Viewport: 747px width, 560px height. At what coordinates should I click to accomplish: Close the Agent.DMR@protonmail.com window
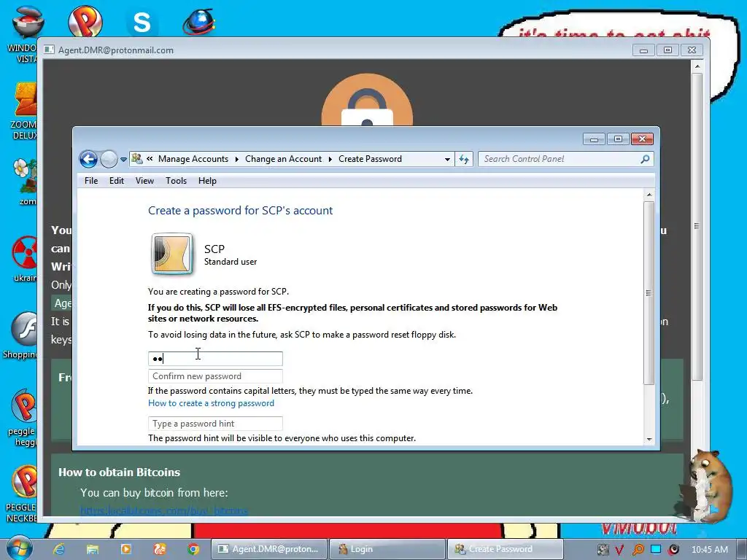click(x=692, y=50)
